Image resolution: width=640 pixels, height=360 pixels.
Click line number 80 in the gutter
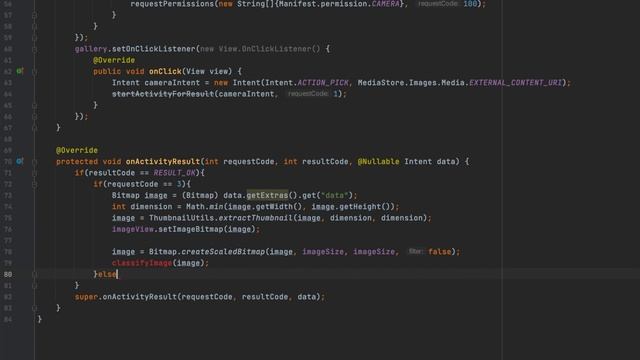click(8, 274)
